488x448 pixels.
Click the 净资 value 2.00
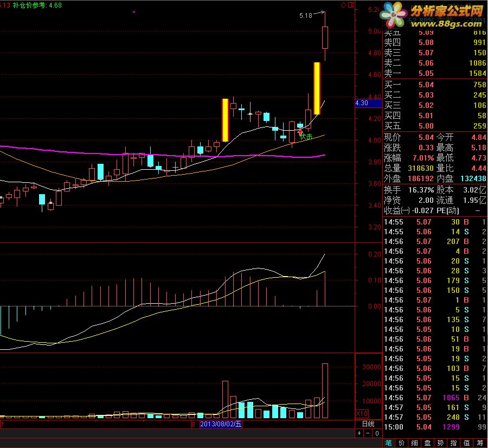[x=426, y=200]
